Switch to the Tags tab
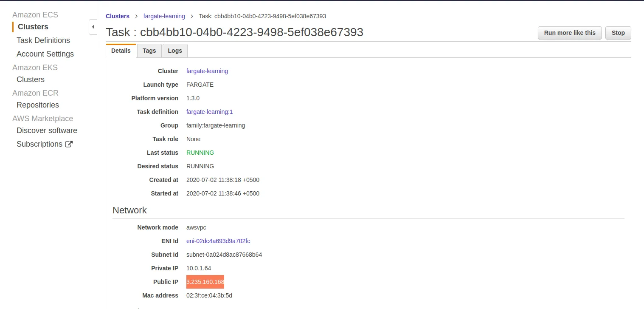644x309 pixels. click(x=149, y=51)
